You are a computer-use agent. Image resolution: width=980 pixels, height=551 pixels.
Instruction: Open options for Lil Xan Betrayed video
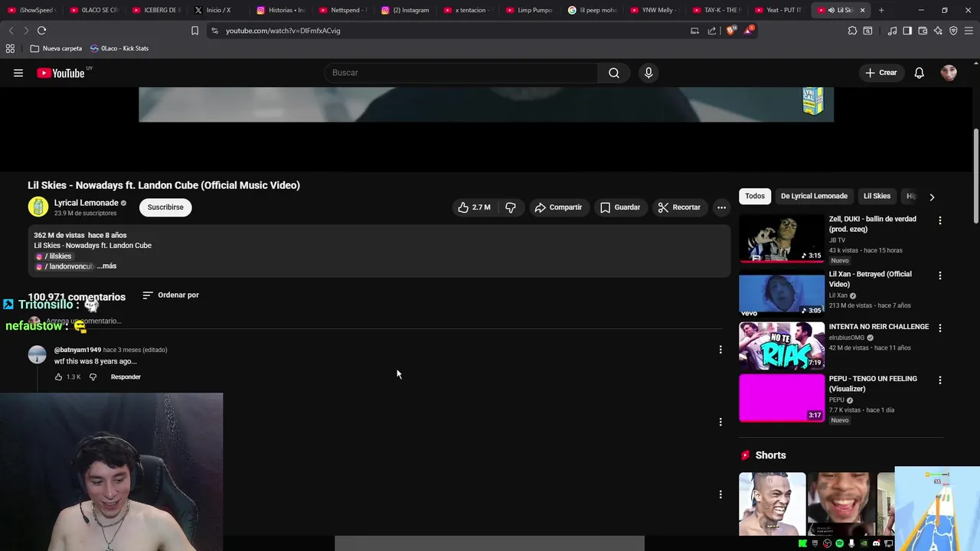940,275
